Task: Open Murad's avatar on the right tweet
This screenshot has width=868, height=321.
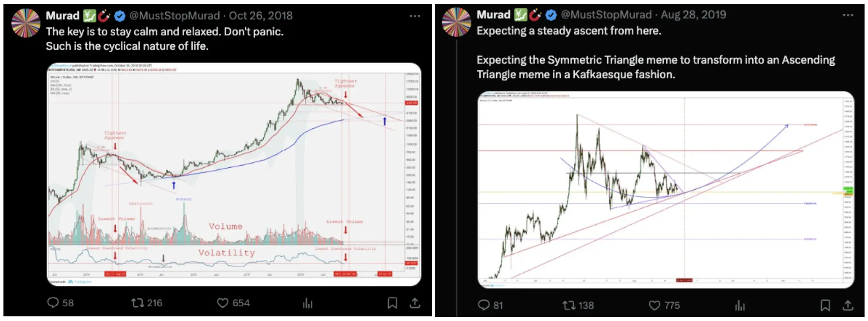Action: 456,22
